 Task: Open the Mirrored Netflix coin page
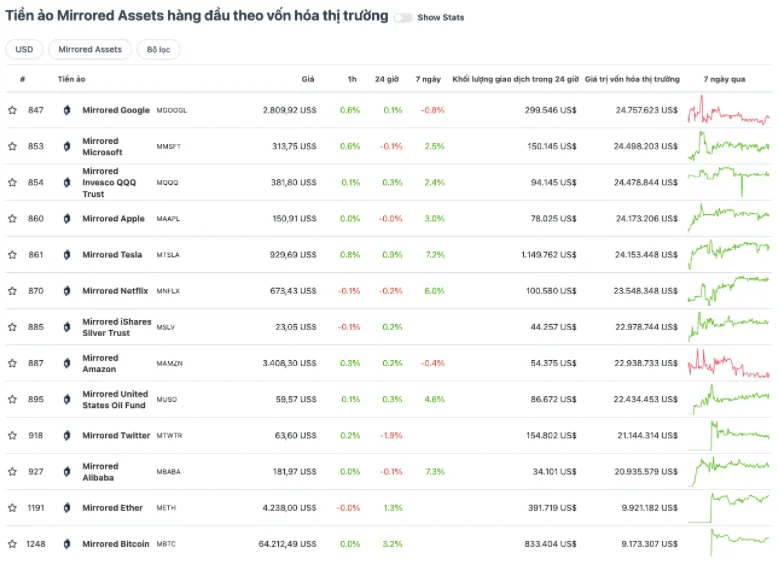pyautogui.click(x=115, y=291)
